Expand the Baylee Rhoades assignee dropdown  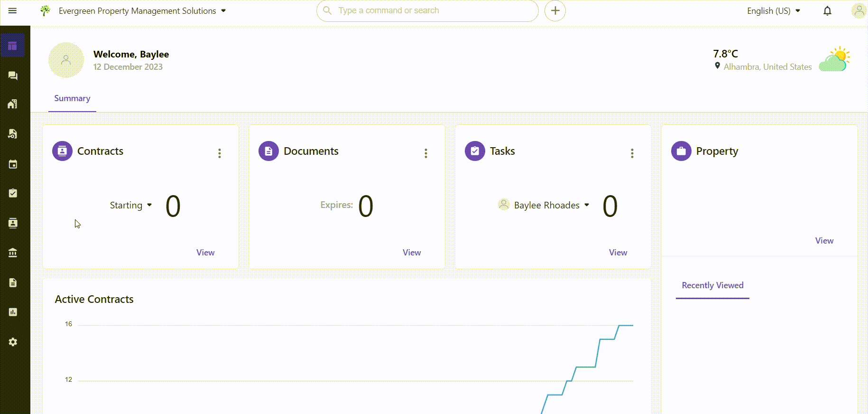pos(544,205)
